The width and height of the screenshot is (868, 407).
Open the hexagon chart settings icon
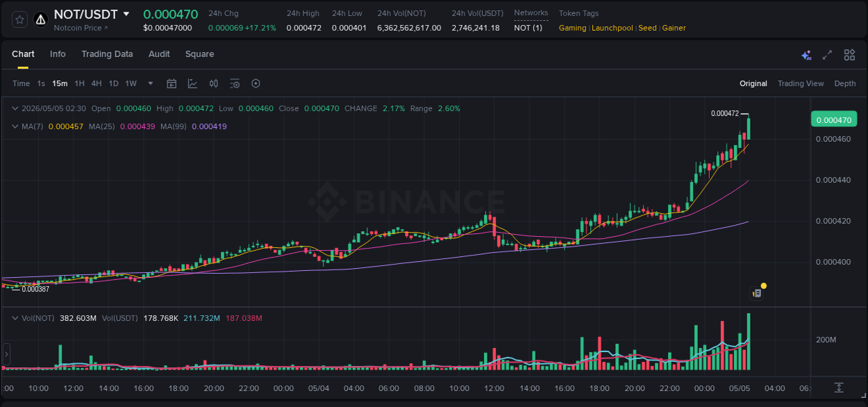(256, 83)
